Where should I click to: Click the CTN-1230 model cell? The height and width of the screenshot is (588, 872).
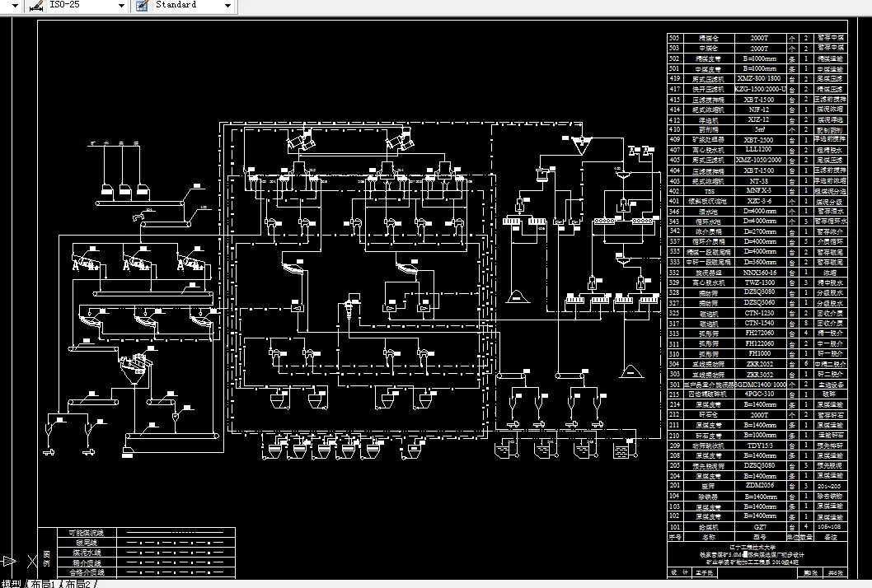click(760, 313)
